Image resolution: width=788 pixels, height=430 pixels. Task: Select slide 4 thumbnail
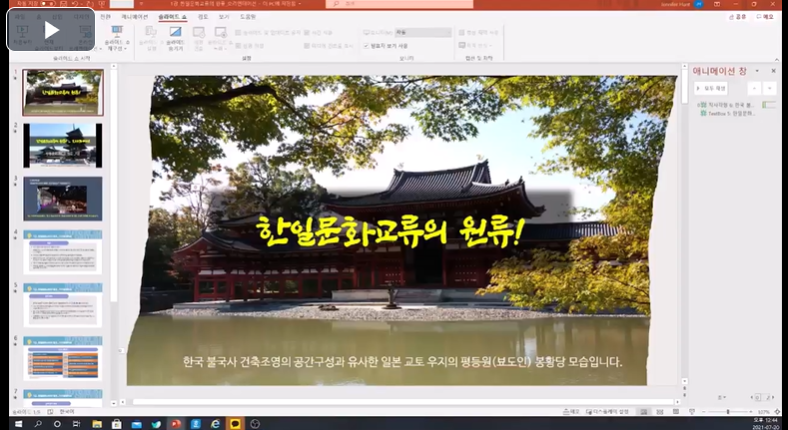click(x=63, y=252)
